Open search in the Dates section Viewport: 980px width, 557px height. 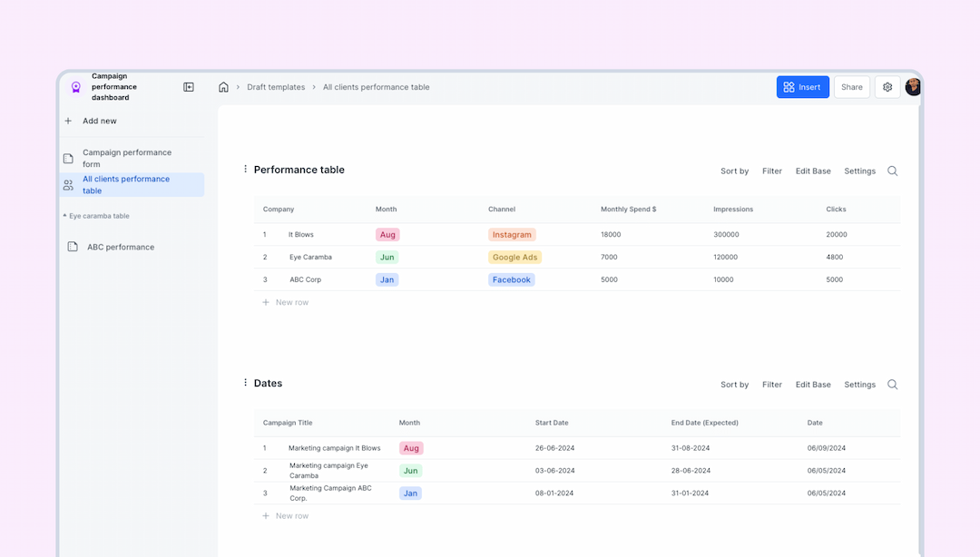(x=892, y=384)
